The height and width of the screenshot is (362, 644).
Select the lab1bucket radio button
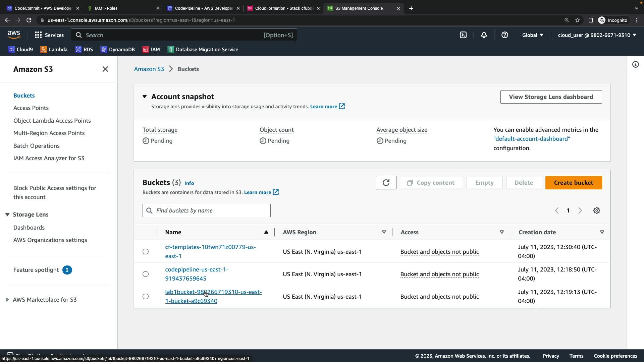coord(145,296)
